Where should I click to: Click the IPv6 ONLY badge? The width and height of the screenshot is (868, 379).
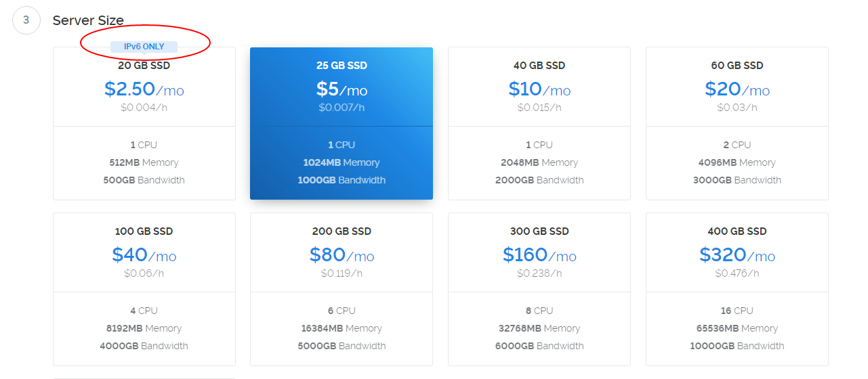coord(144,47)
